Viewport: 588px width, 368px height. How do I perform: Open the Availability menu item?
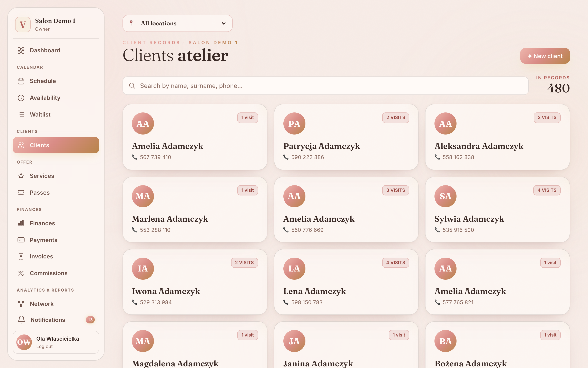pos(56,98)
